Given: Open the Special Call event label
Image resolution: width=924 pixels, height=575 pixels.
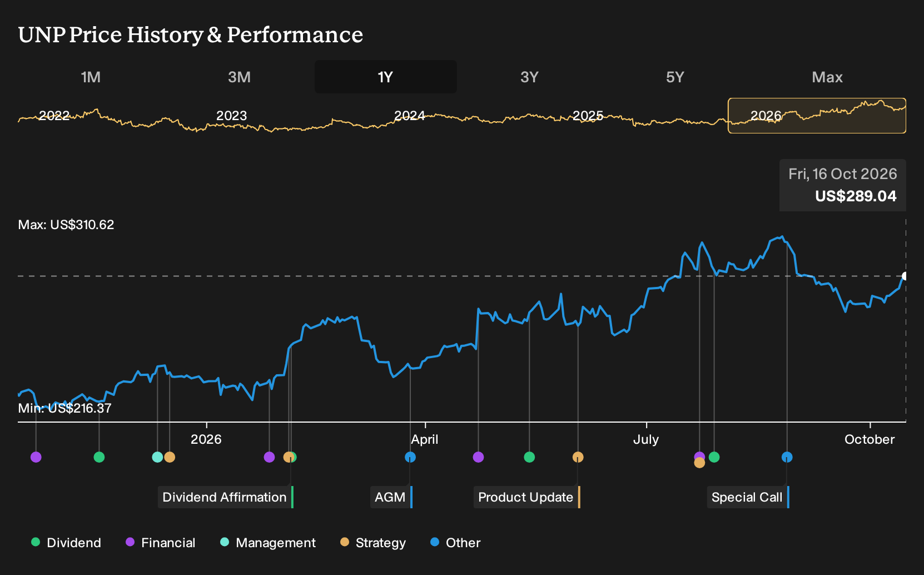Looking at the screenshot, I should click(748, 497).
